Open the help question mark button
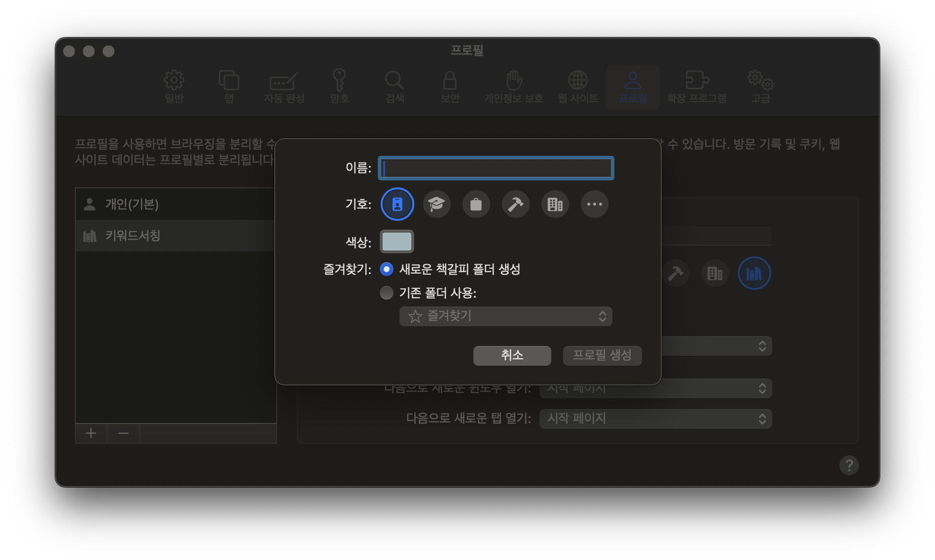Image resolution: width=935 pixels, height=560 pixels. point(849,465)
